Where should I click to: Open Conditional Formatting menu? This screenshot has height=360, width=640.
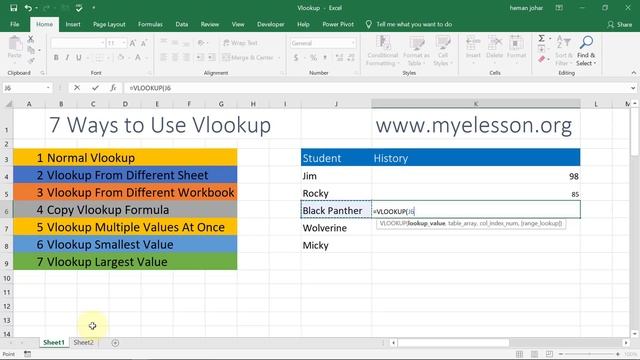(382, 51)
